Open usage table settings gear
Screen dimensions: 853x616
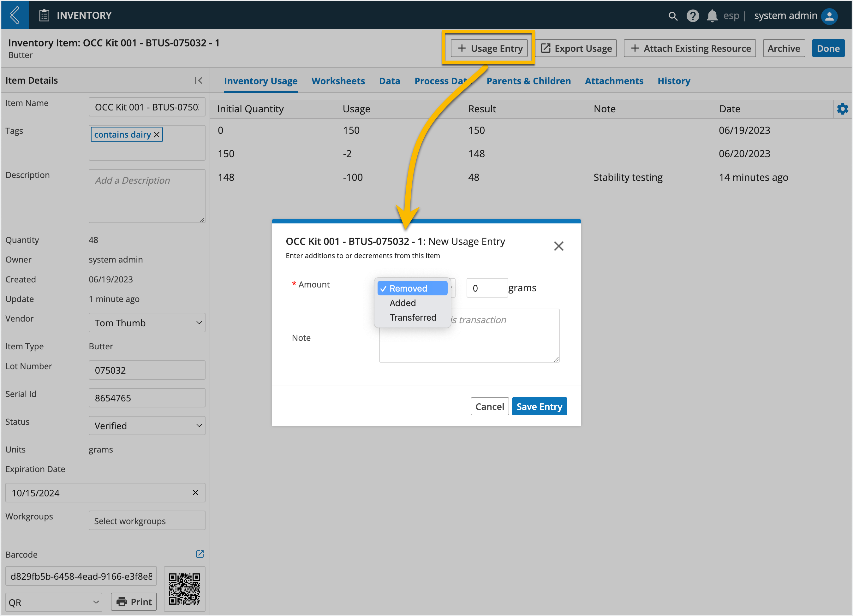click(x=843, y=109)
